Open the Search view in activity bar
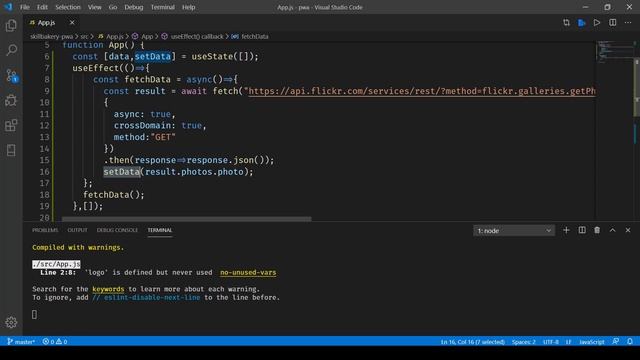The height and width of the screenshot is (360, 640). click(11, 50)
